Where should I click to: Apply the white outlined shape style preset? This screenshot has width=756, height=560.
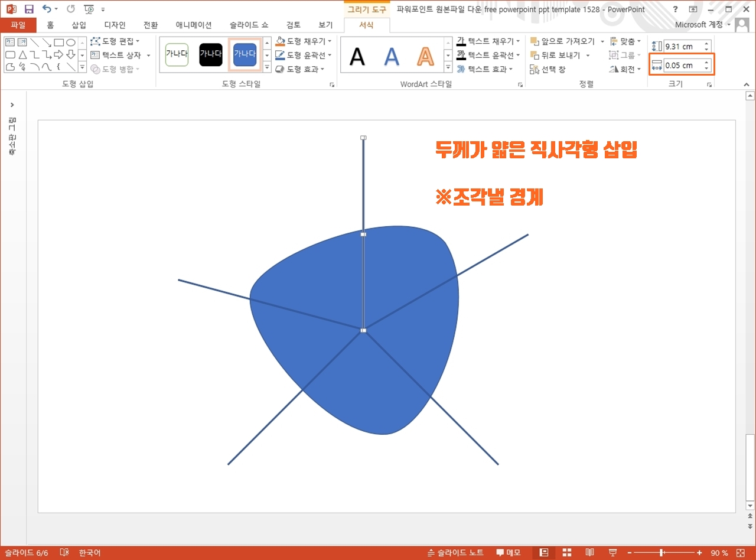point(177,54)
